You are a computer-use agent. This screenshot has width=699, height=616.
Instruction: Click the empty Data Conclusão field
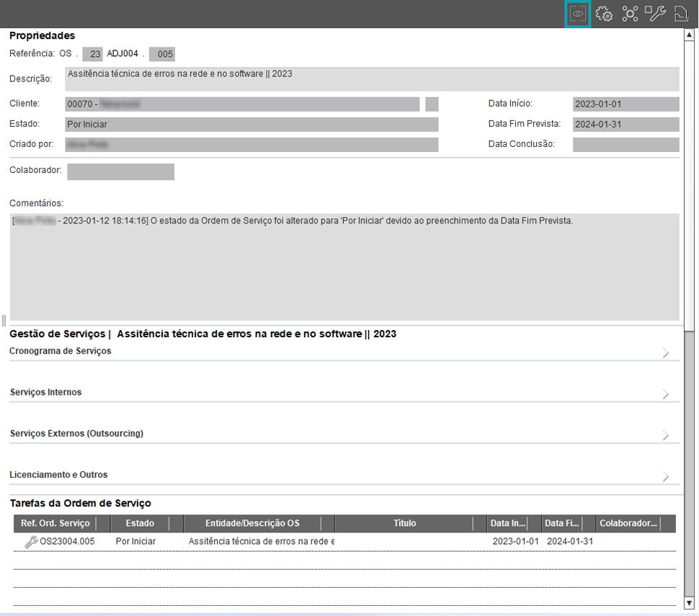point(625,145)
